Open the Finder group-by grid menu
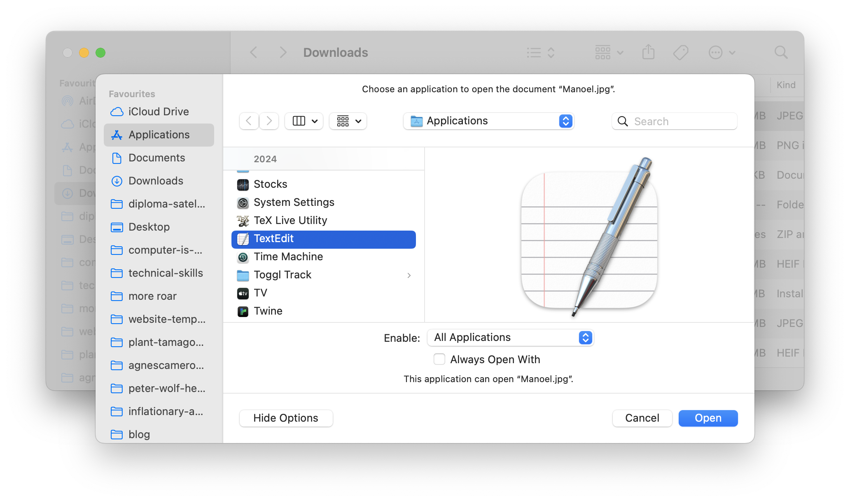Viewport: 850px width, 504px height. [609, 53]
